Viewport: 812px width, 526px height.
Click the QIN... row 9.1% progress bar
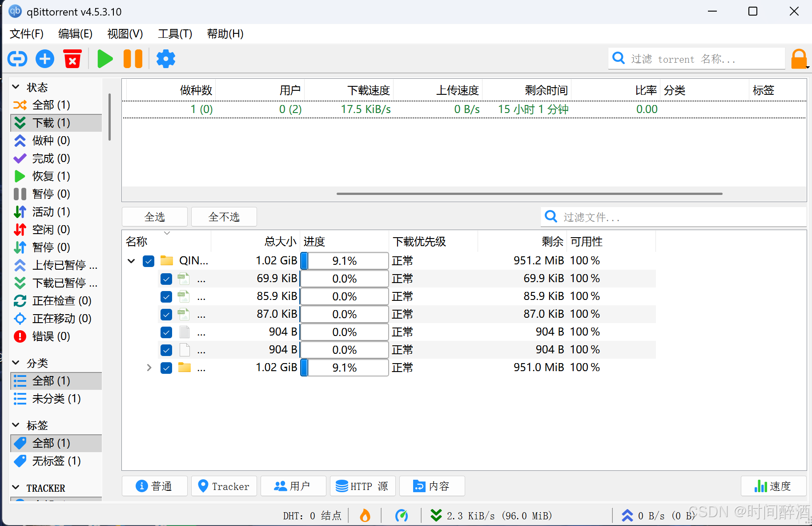(345, 261)
